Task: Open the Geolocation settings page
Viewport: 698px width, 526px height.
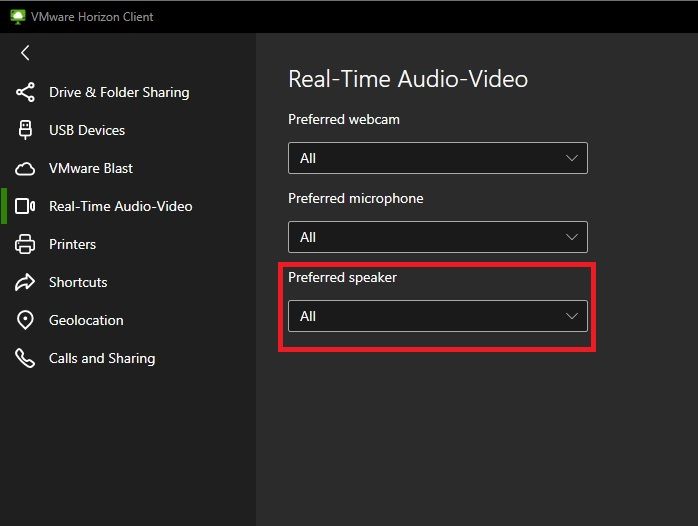Action: click(86, 320)
